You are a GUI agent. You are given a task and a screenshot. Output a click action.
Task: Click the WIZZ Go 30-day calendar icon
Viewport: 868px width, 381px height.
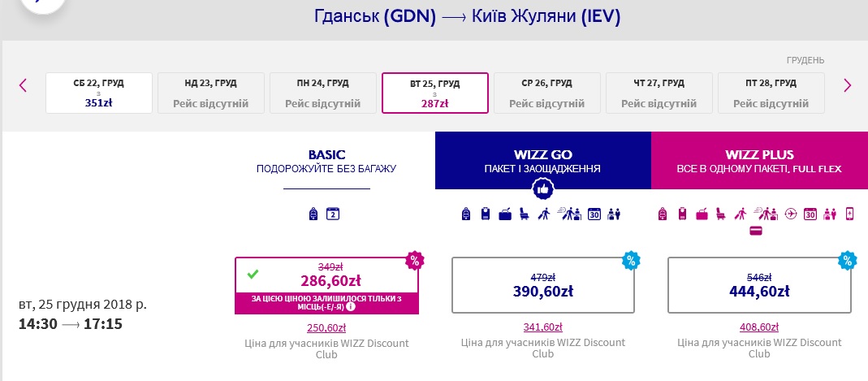click(x=594, y=214)
